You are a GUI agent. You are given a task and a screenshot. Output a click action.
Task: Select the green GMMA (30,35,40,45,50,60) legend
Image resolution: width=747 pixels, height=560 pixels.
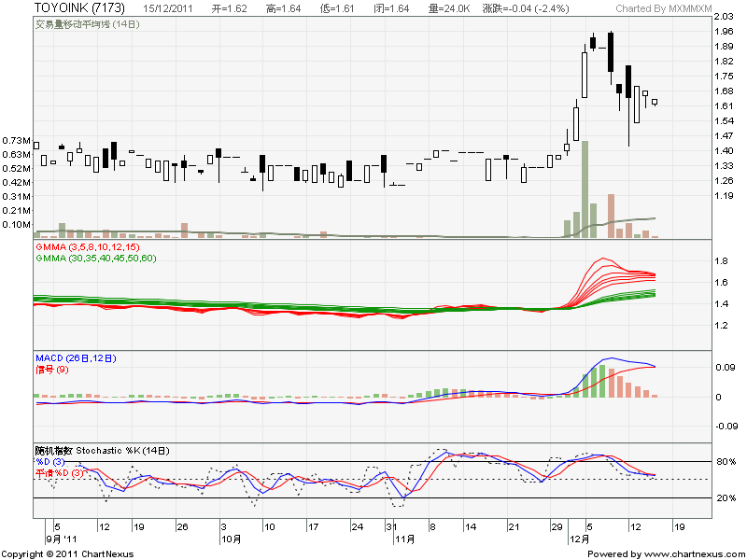click(x=95, y=257)
